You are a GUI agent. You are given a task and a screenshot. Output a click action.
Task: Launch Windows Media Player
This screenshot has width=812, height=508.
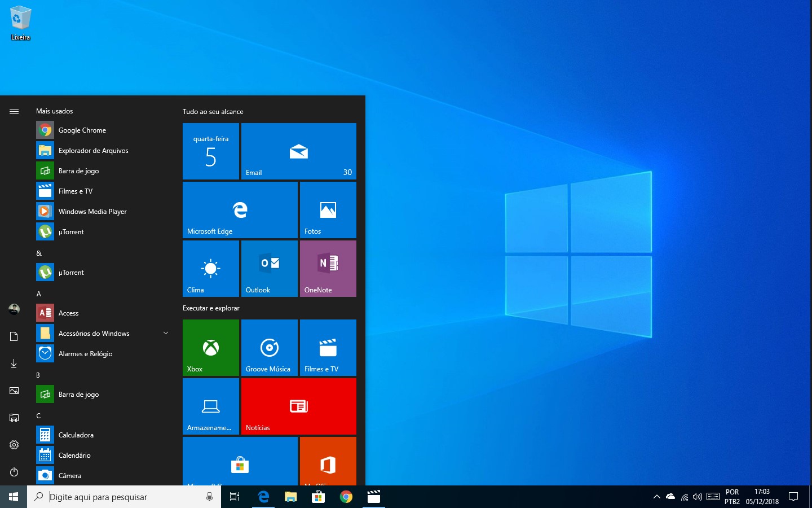coord(104,212)
